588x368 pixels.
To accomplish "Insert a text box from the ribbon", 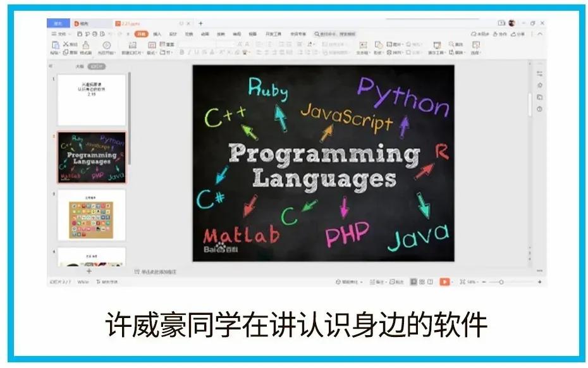I will click(x=363, y=46).
